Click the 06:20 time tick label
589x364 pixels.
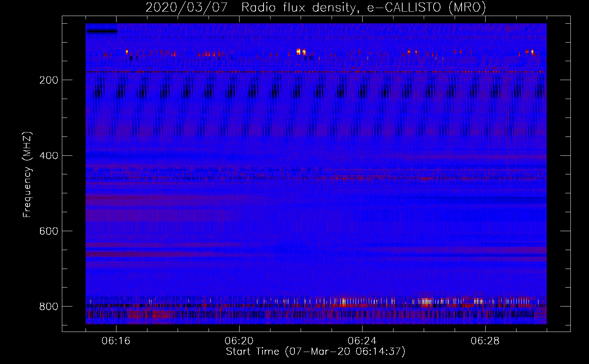coord(239,341)
